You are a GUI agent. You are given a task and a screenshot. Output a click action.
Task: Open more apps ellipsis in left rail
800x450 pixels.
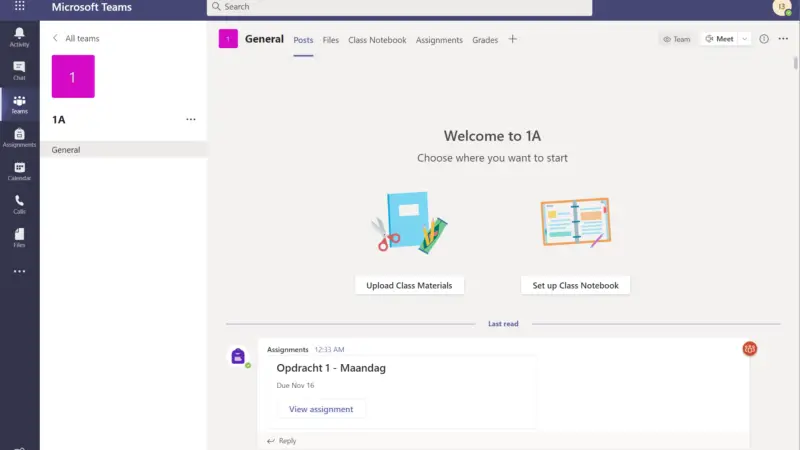[x=19, y=271]
